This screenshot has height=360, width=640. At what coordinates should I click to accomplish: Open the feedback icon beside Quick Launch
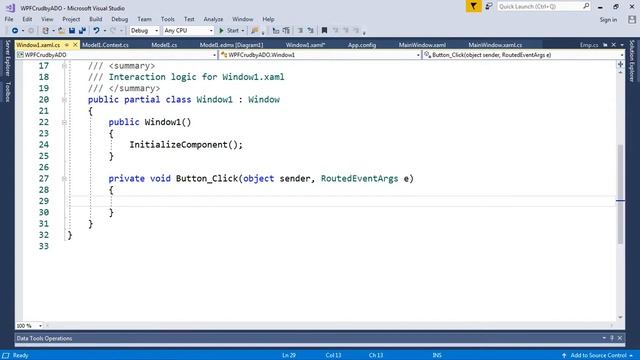489,6
